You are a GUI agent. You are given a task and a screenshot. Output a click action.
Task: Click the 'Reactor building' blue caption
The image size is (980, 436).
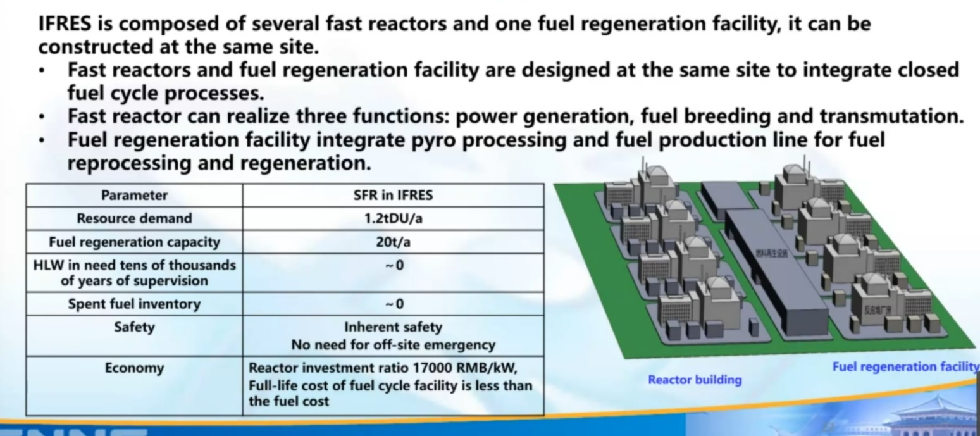pyautogui.click(x=694, y=380)
